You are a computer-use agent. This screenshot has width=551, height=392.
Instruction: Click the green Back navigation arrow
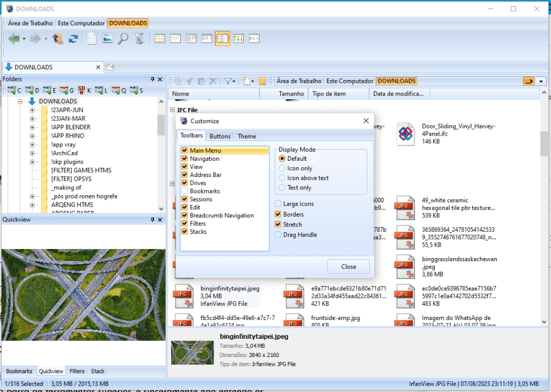(14, 38)
